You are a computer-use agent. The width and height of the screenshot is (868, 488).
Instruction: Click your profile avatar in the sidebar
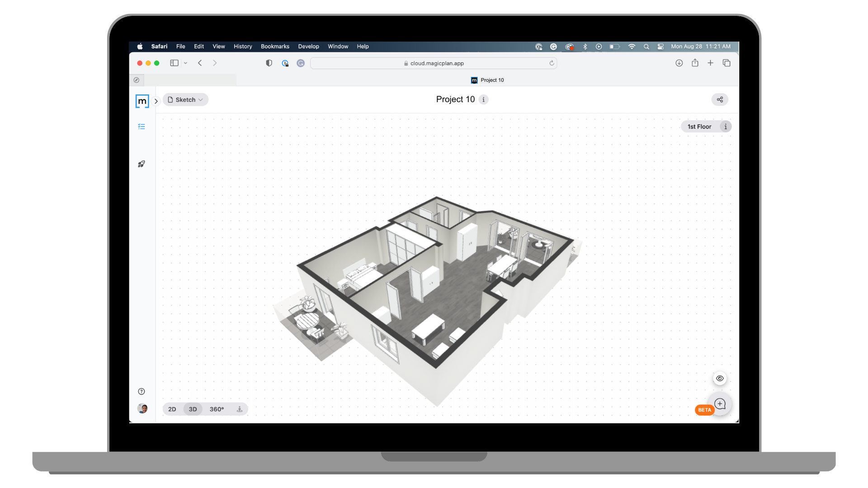(142, 409)
